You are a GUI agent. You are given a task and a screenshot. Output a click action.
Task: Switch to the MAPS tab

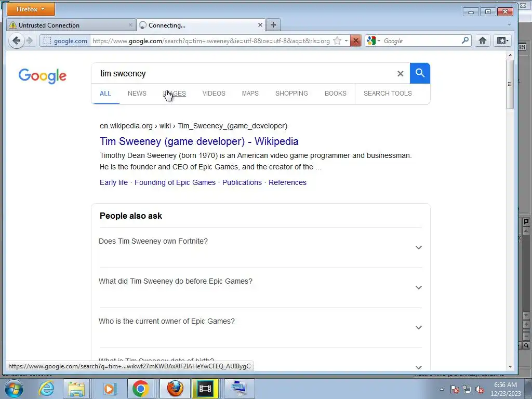pyautogui.click(x=250, y=94)
